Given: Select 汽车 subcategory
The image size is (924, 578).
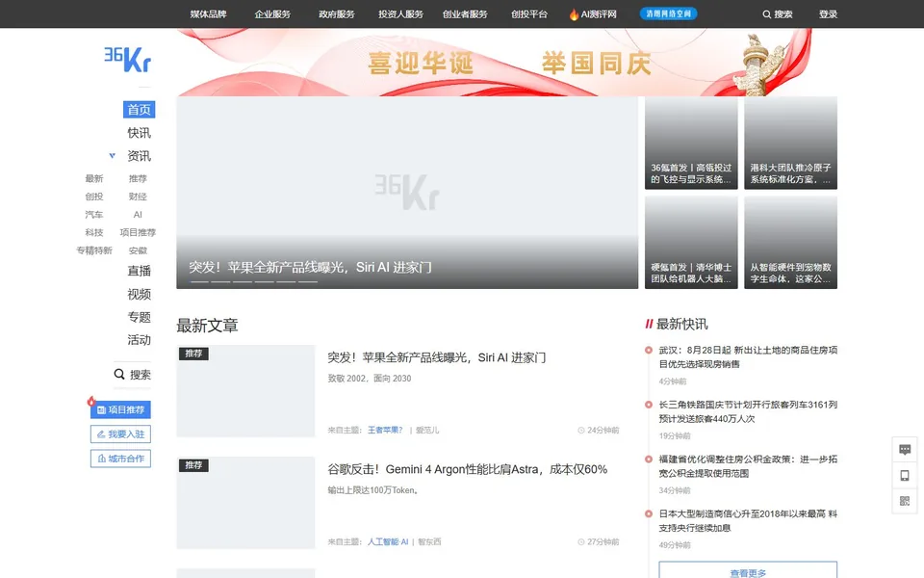Looking at the screenshot, I should [x=94, y=214].
